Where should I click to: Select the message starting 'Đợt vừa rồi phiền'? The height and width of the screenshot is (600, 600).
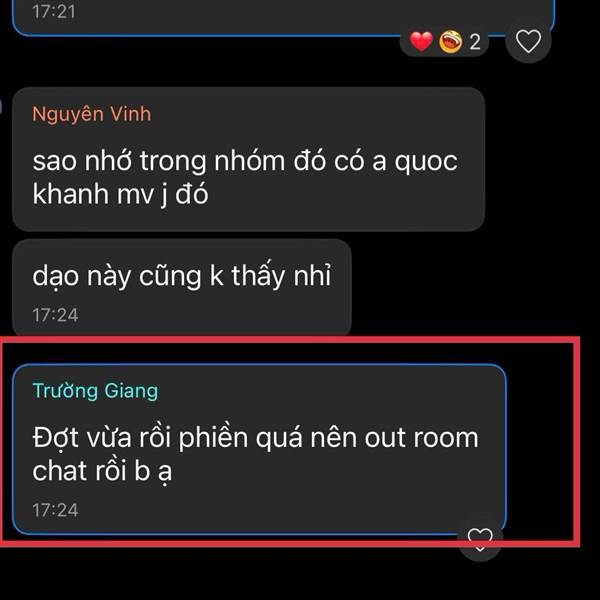point(259,449)
